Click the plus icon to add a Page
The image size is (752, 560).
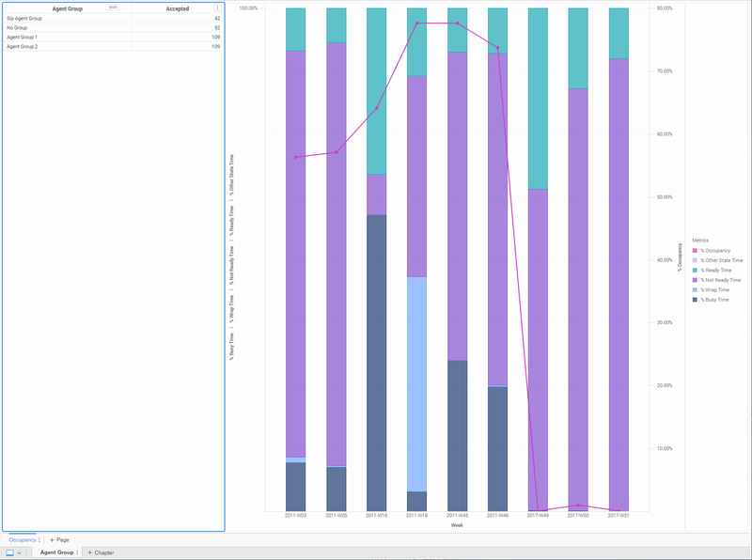[x=52, y=540]
